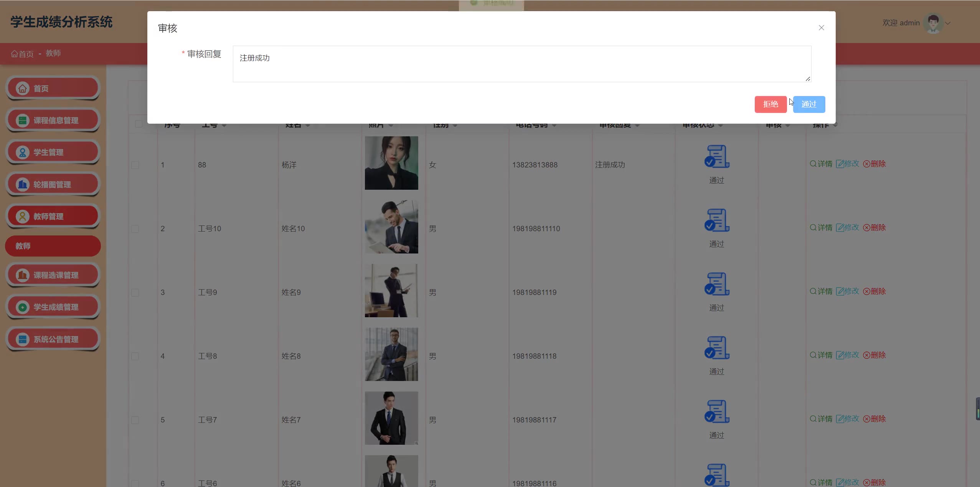Click the blue 通过 approve button

tap(808, 104)
